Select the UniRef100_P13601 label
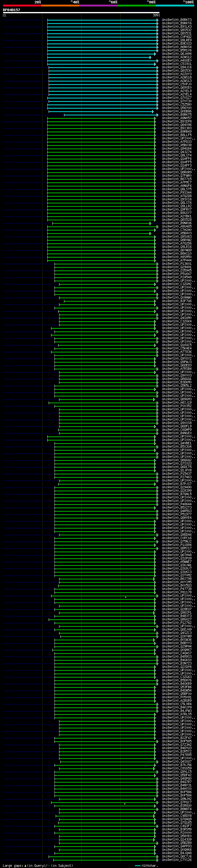This screenshot has width=197, height=868. coord(177,264)
